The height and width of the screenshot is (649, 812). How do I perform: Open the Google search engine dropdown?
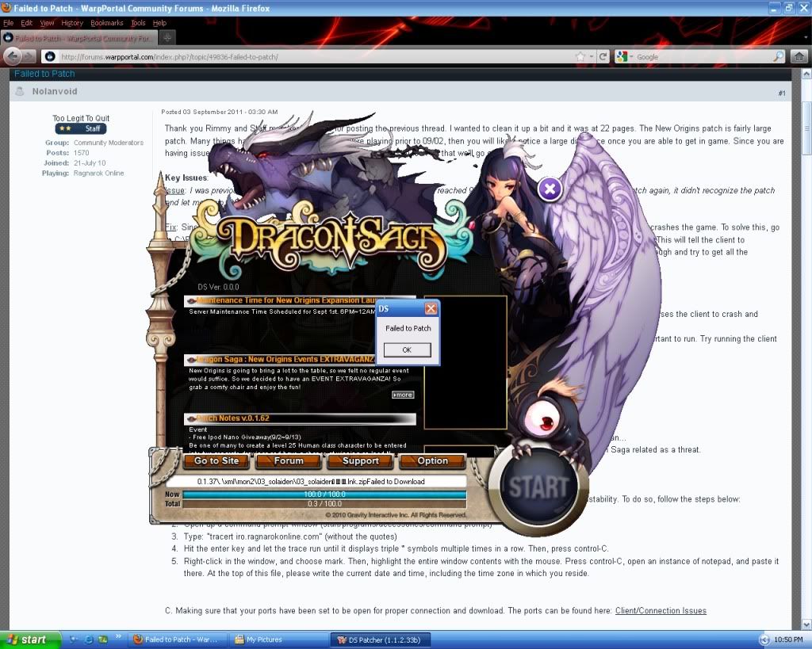pyautogui.click(x=623, y=57)
